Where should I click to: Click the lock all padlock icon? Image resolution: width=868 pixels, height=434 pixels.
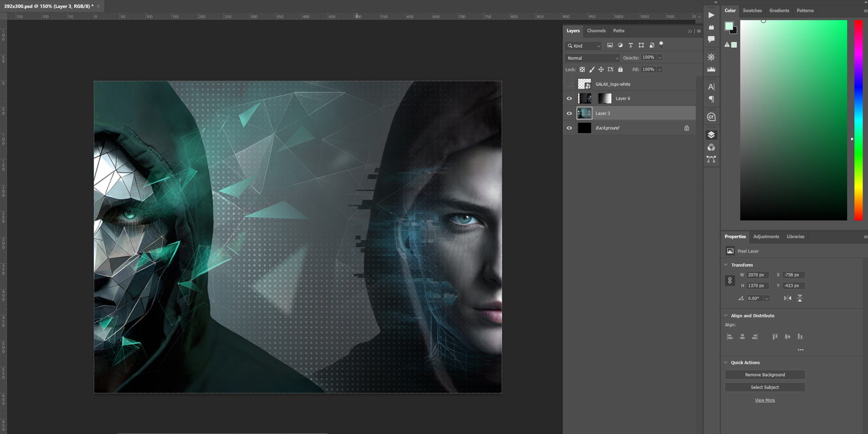[x=620, y=70]
